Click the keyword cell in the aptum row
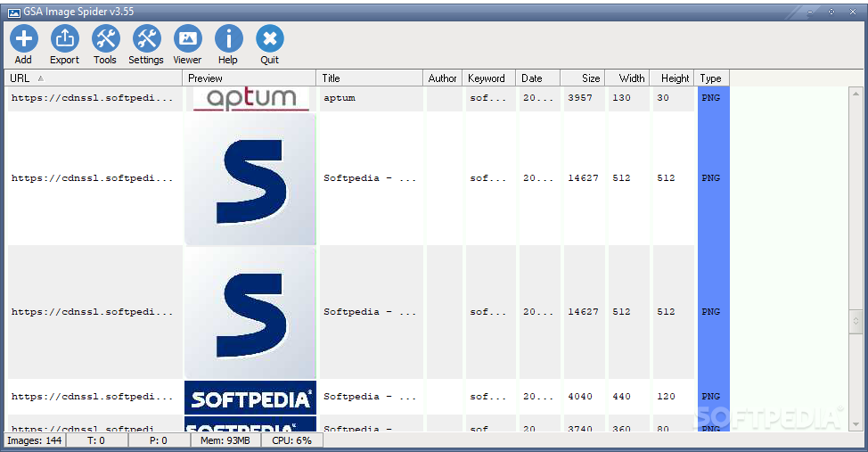This screenshot has width=868, height=452. tap(490, 99)
